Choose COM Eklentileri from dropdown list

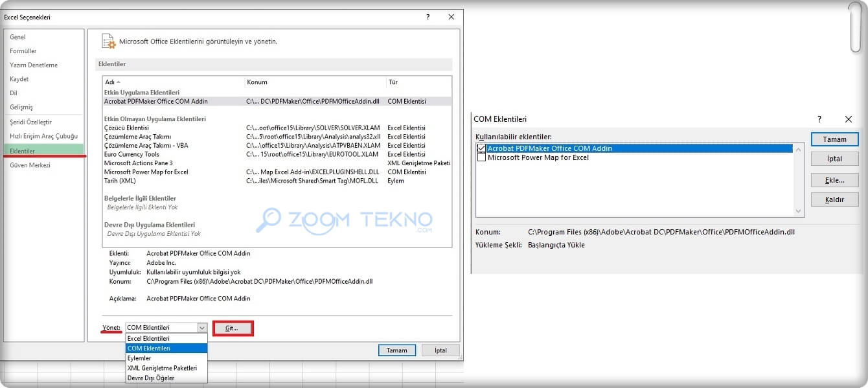click(x=166, y=348)
